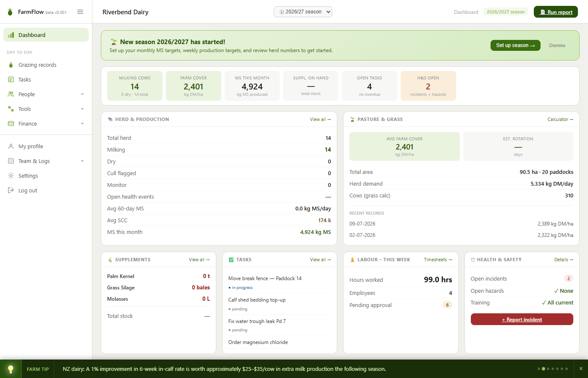Click the Supplements panel icon
This screenshot has height=378, width=588.
[x=110, y=260]
